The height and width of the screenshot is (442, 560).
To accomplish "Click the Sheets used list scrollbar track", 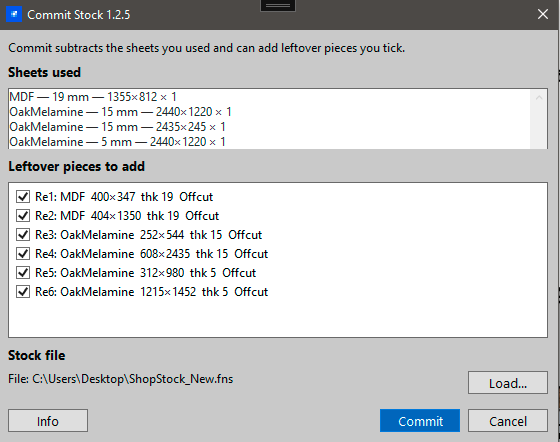I will (x=539, y=127).
